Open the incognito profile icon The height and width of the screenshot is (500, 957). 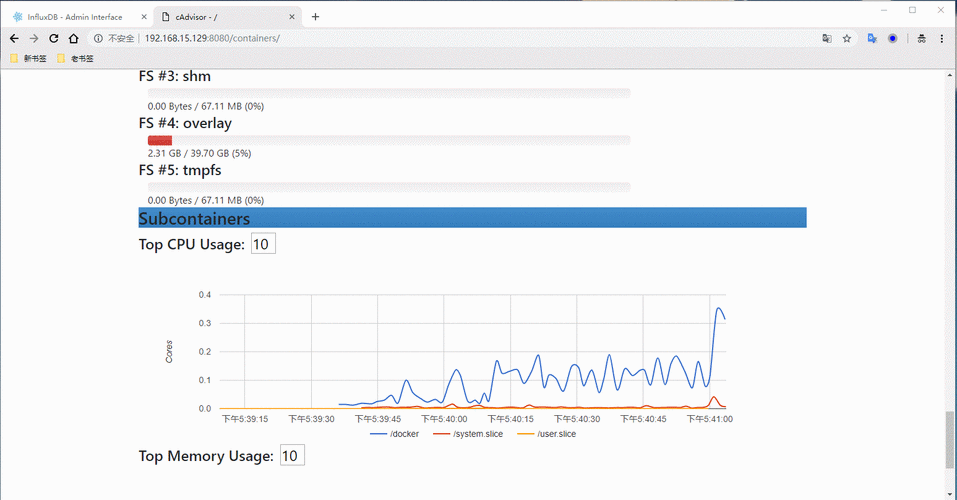tap(922, 38)
